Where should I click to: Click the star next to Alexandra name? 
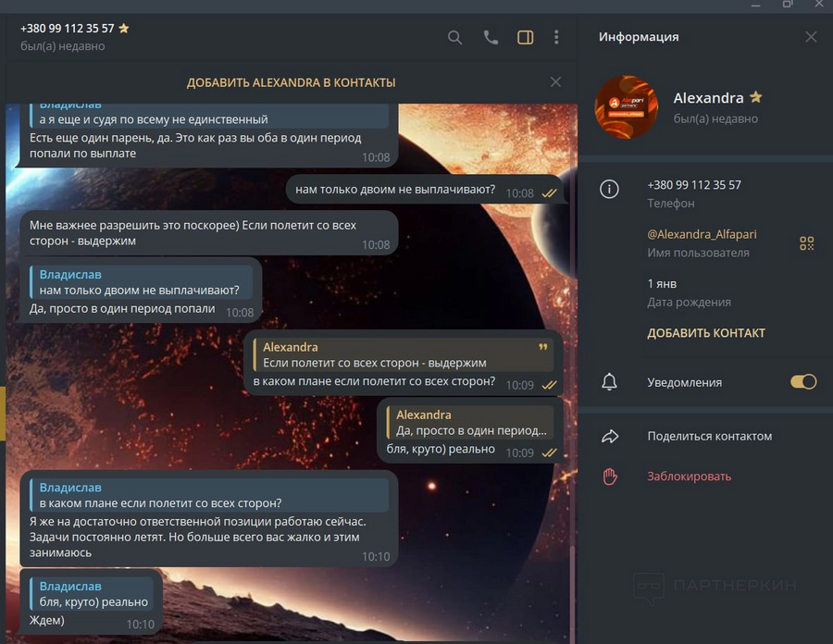pyautogui.click(x=755, y=97)
